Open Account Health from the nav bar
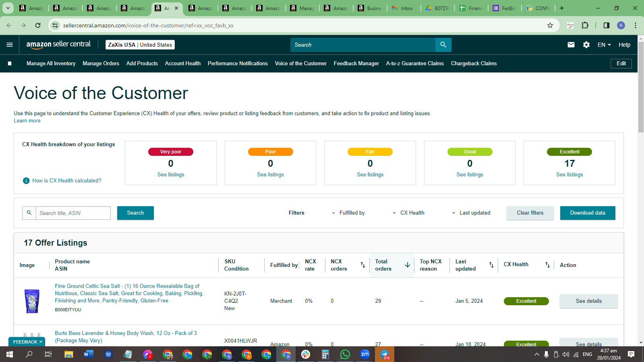644x362 pixels. 183,64
